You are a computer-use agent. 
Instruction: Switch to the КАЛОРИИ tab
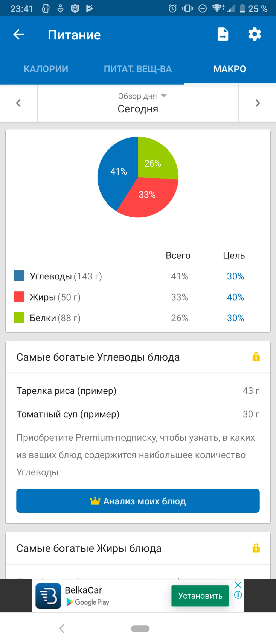(46, 68)
